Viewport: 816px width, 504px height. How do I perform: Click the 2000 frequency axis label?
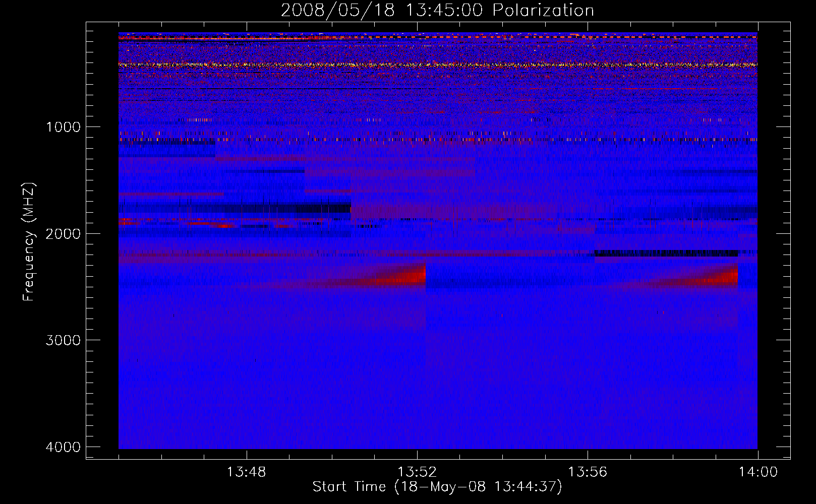63,234
